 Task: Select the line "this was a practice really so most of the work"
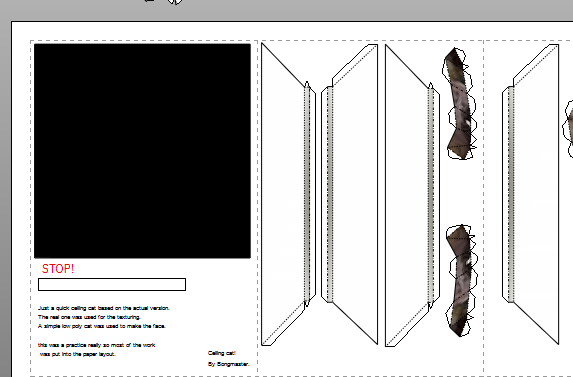click(x=96, y=345)
